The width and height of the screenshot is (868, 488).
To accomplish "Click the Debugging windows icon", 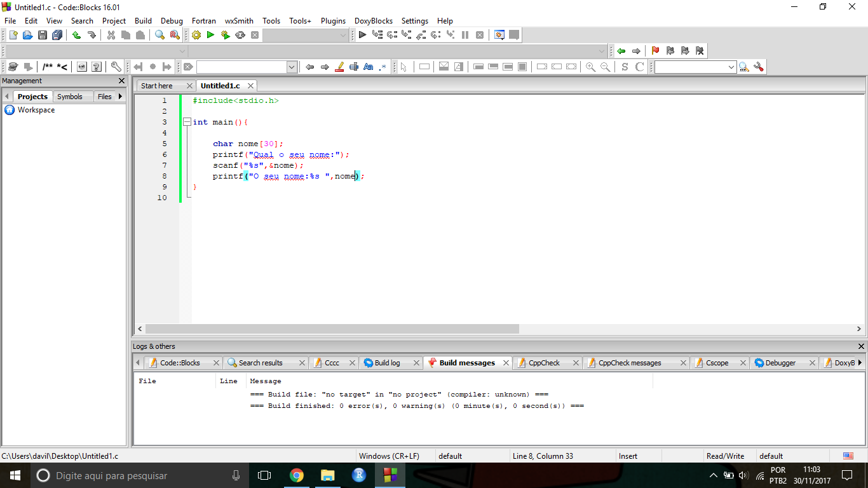I will click(499, 35).
